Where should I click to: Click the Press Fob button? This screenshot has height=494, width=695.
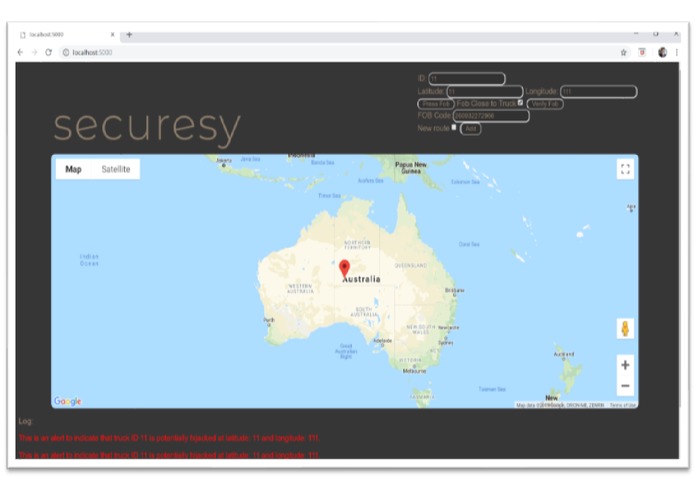[x=436, y=104]
